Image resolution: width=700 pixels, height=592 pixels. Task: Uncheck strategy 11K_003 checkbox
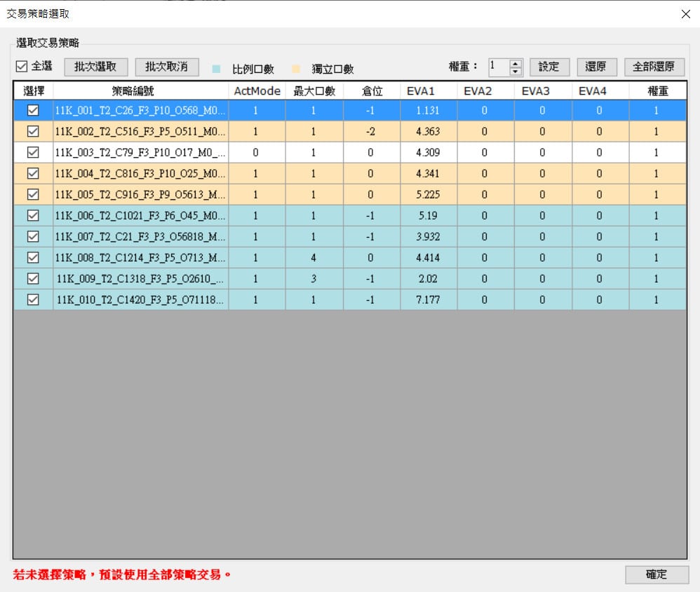(x=33, y=152)
